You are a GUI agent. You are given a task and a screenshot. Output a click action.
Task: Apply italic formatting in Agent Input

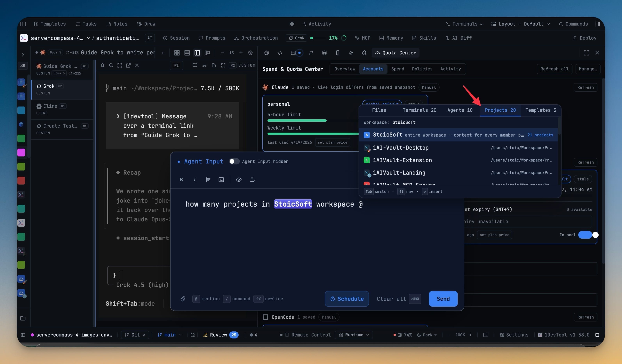[x=195, y=180]
